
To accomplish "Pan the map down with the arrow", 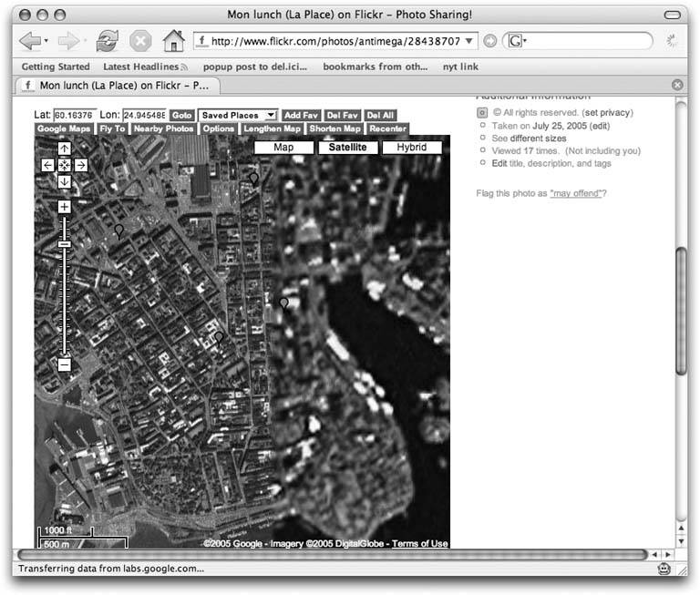I will click(65, 181).
